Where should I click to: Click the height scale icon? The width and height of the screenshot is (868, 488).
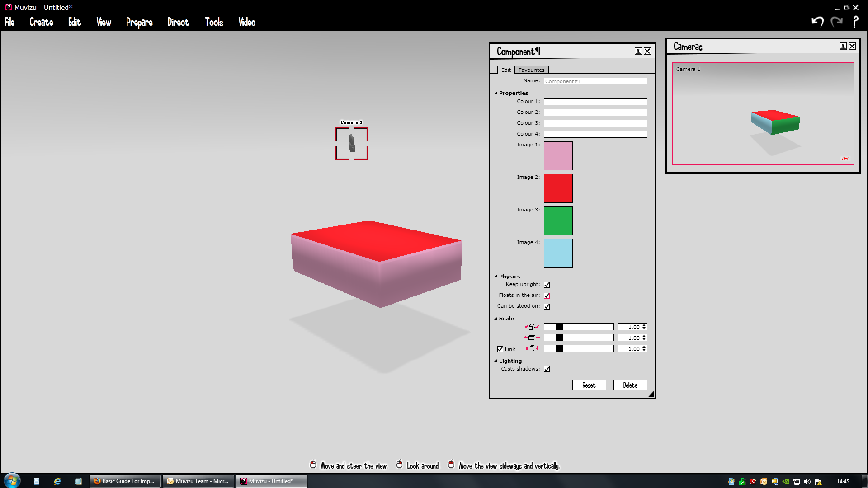(x=532, y=348)
